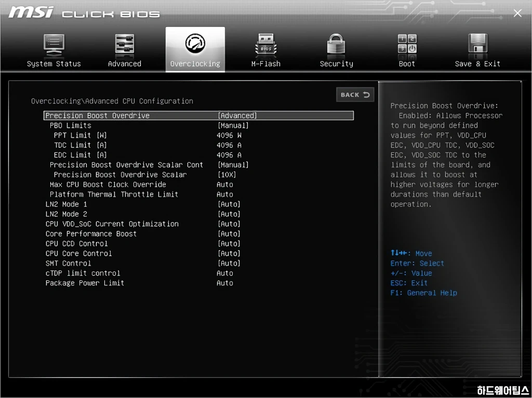Edit cTDP limit control Auto value

pos(225,273)
